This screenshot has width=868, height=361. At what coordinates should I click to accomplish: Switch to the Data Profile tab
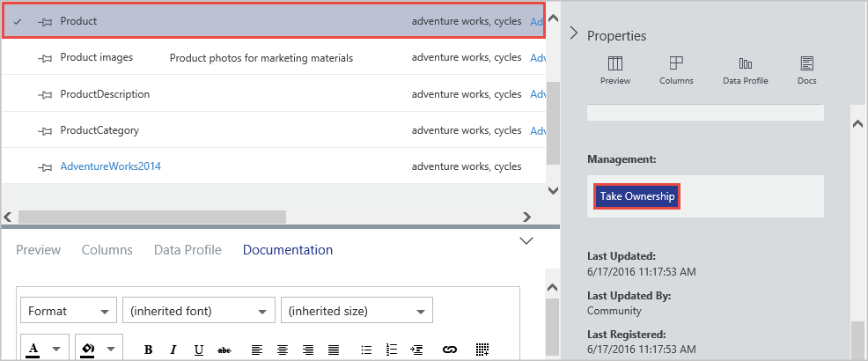click(x=188, y=250)
